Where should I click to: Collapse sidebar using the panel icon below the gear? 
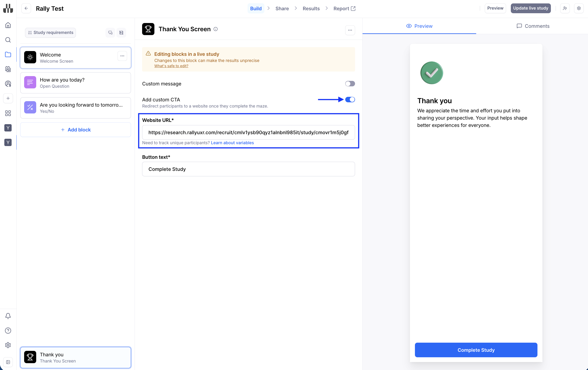[x=8, y=362]
